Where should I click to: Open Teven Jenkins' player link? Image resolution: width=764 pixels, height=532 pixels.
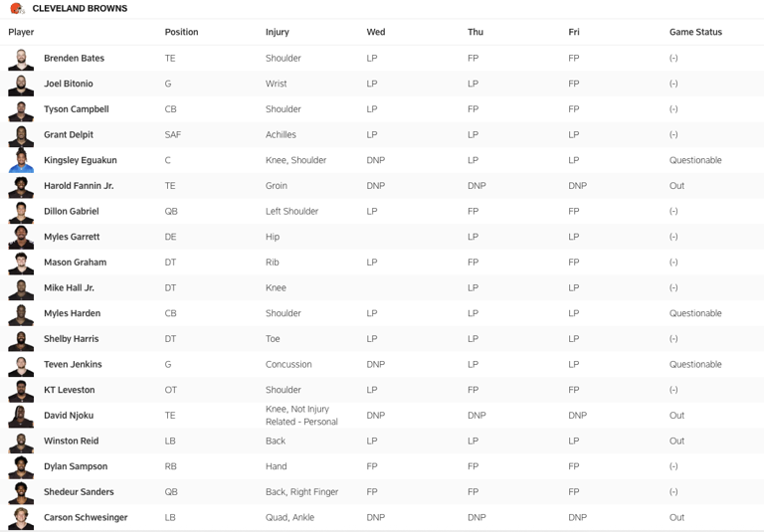(x=73, y=365)
